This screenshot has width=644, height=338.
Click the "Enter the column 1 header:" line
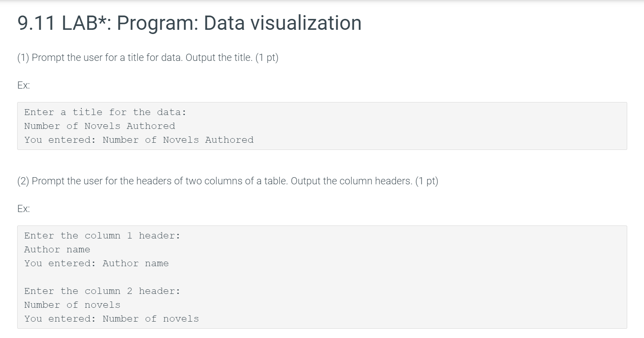102,236
